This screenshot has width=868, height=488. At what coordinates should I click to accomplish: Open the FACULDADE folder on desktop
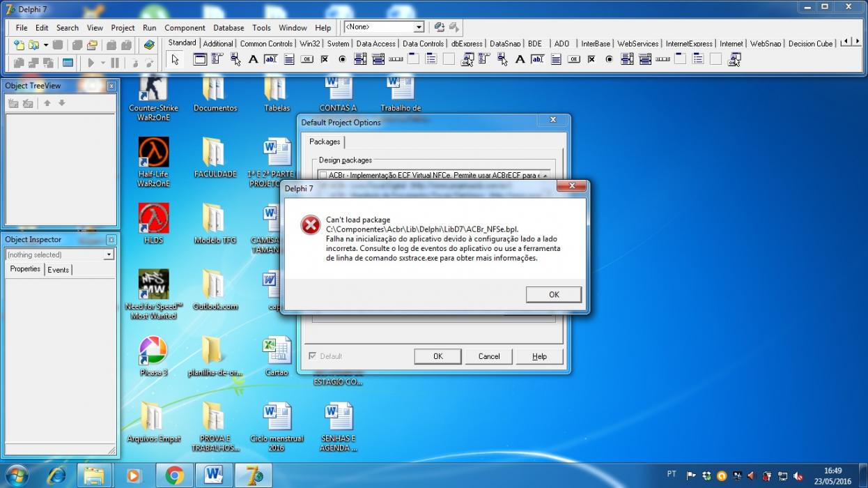215,158
